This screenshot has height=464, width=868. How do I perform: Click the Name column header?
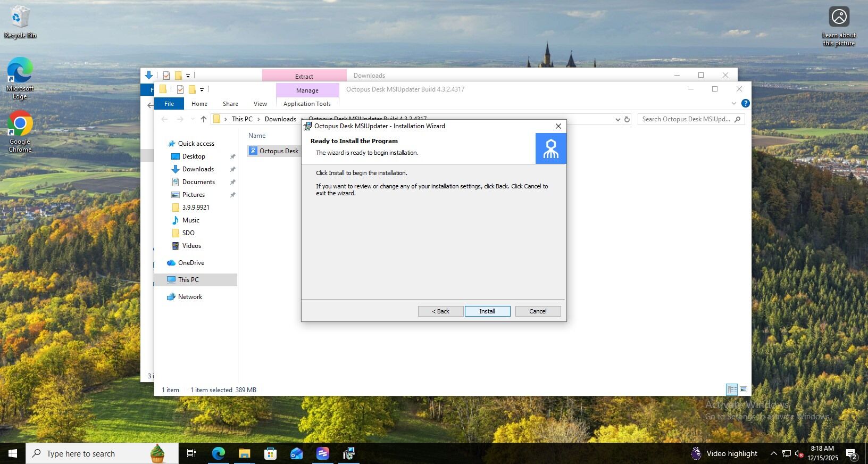[257, 136]
